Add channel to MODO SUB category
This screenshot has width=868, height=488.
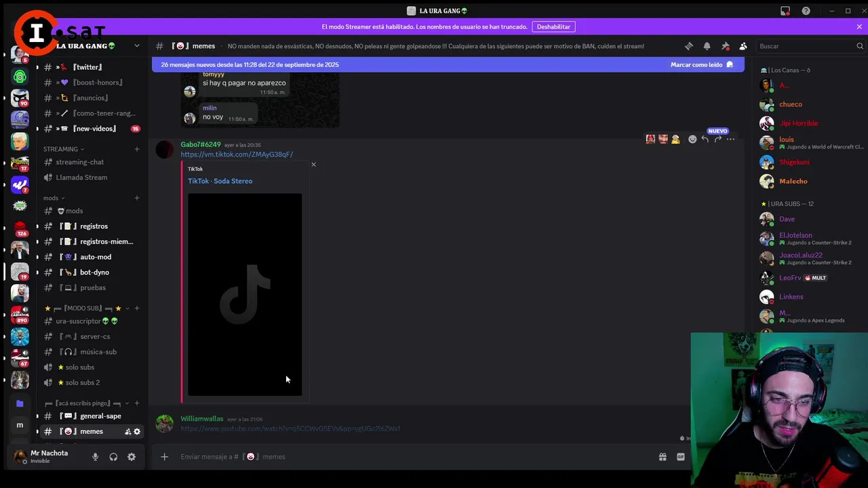pos(137,308)
